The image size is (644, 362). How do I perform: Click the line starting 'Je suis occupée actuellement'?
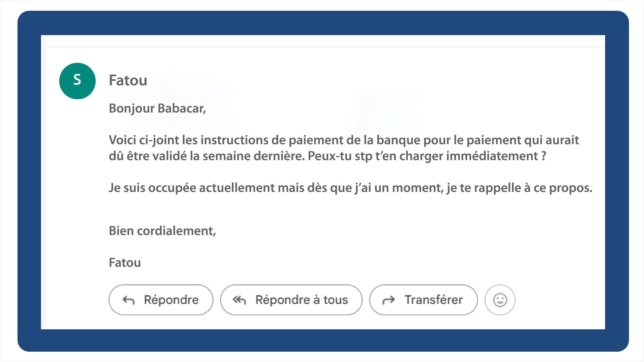tap(350, 188)
